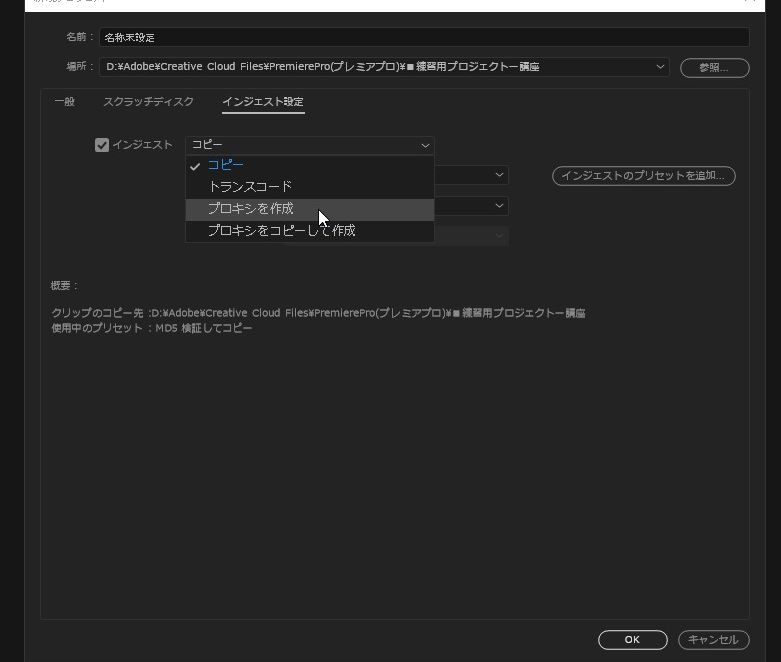Uncheck the インジェスト checkbox
The image size is (781, 662).
102,145
